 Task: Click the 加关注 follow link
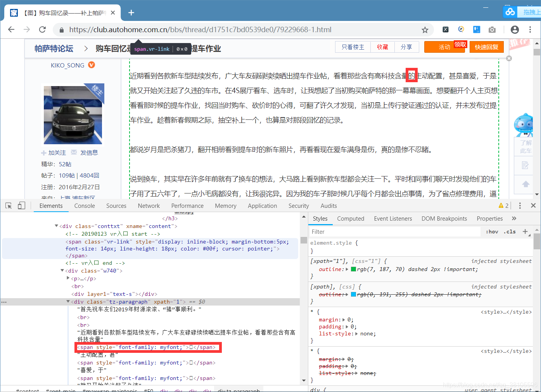(x=54, y=153)
